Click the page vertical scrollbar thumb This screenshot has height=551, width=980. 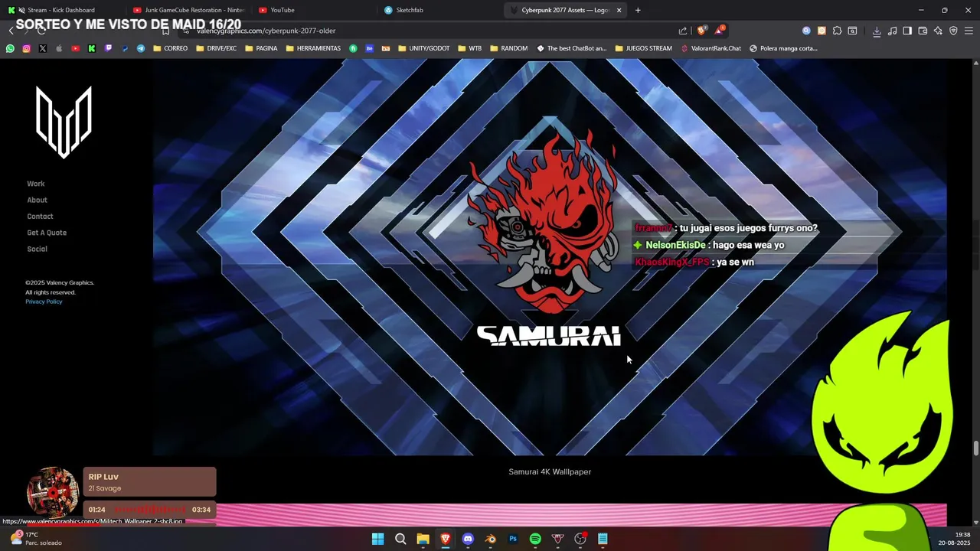point(975,448)
